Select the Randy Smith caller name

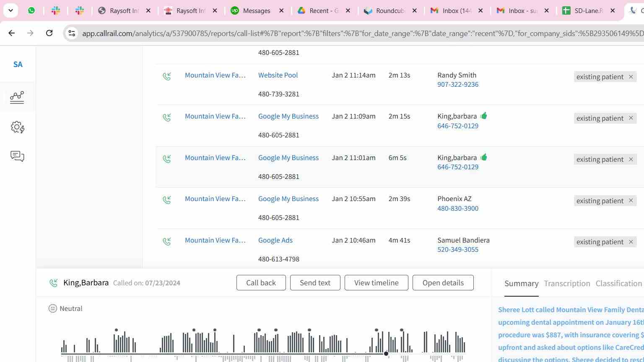coord(457,75)
